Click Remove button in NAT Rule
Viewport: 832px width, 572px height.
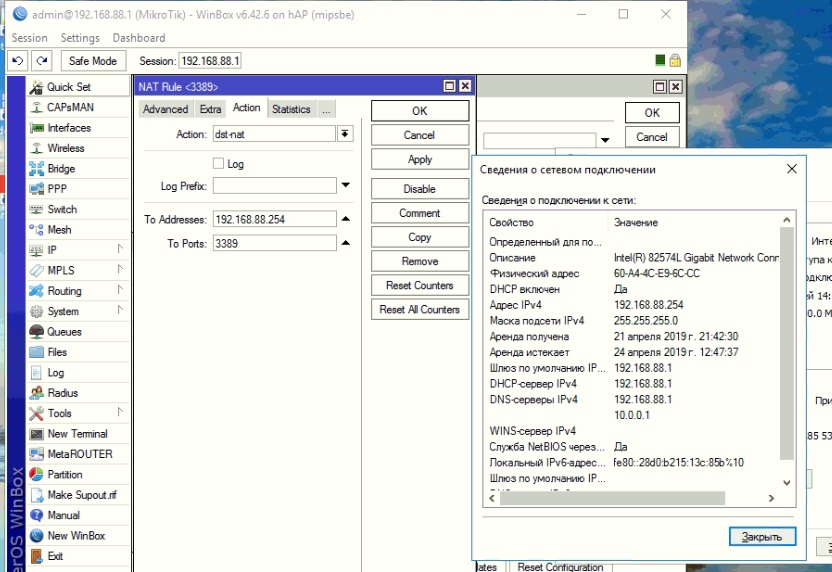click(x=420, y=261)
